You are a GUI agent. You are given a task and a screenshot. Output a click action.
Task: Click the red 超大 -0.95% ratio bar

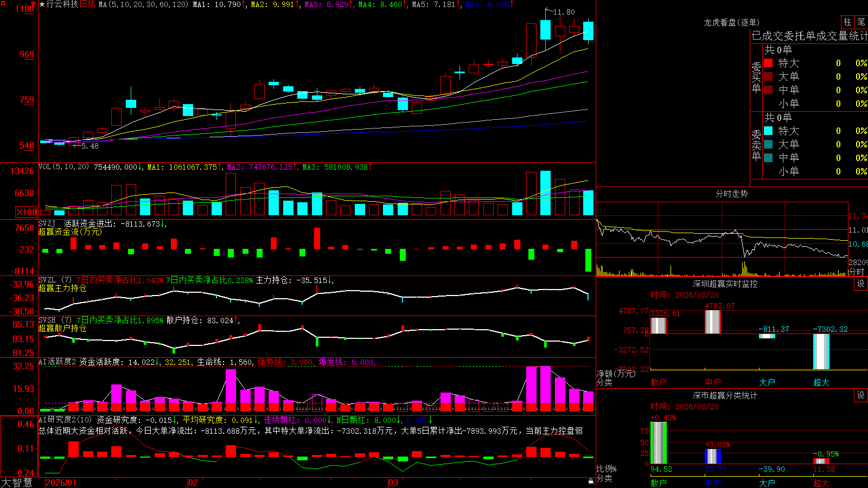[821, 461]
